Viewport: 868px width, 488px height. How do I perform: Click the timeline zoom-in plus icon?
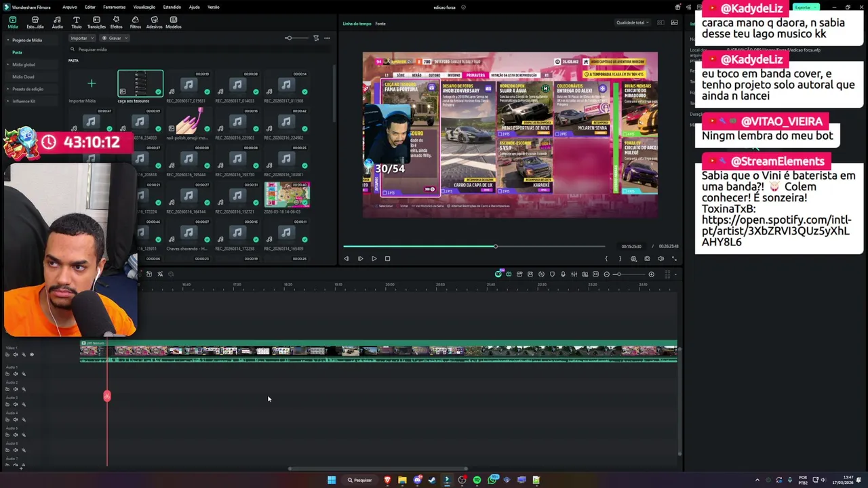click(651, 274)
